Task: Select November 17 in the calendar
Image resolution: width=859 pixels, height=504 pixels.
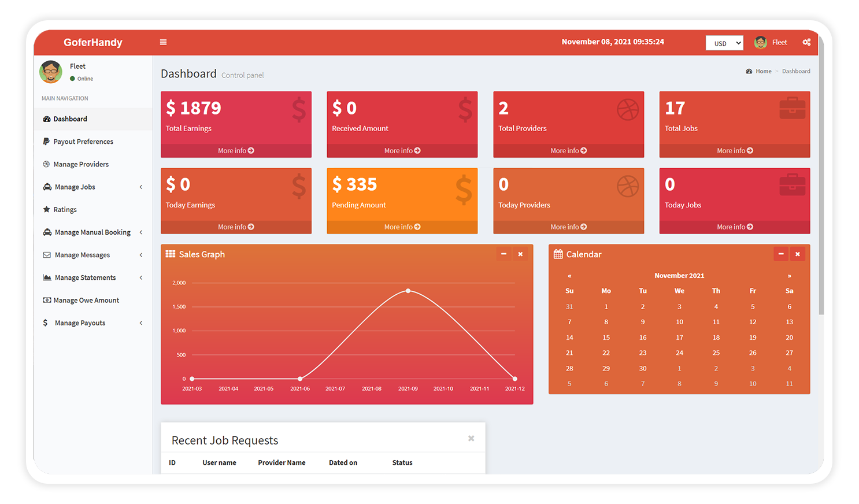Action: (x=679, y=338)
